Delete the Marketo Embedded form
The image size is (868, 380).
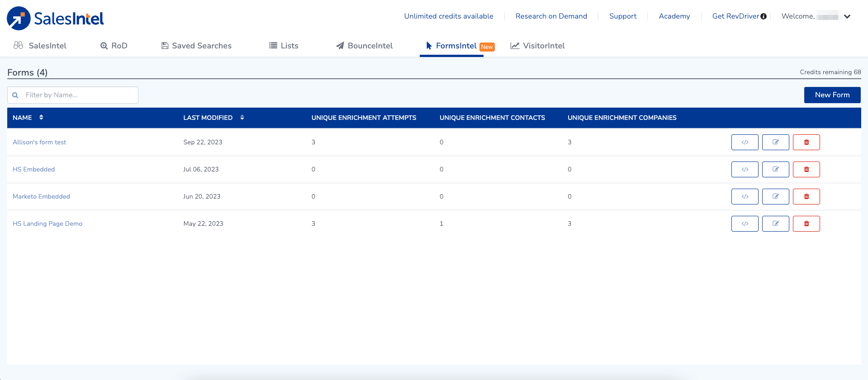pos(806,196)
